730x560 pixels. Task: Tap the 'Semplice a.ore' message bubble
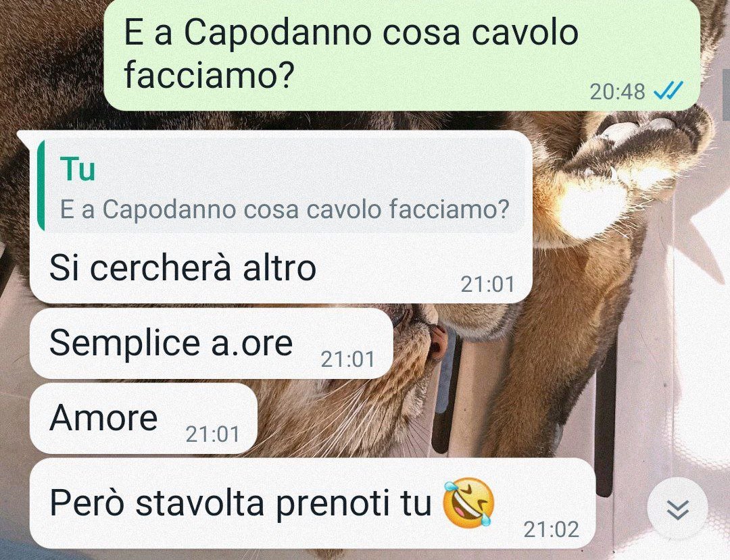point(212,344)
